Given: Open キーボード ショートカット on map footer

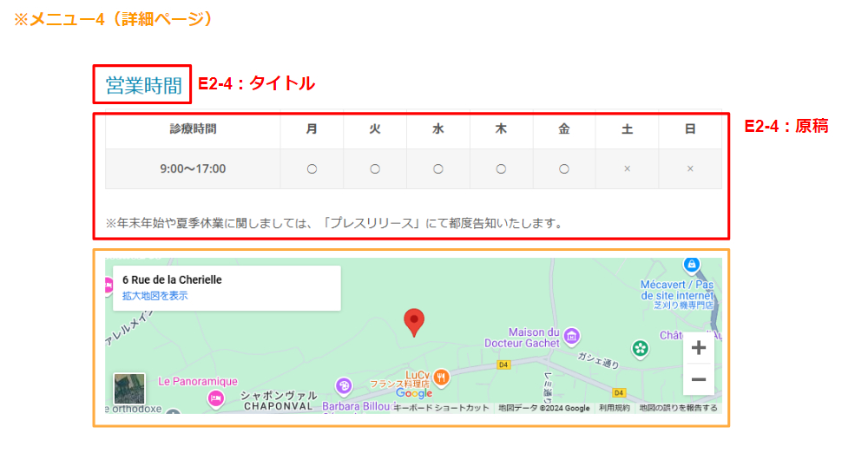Looking at the screenshot, I should tap(441, 408).
